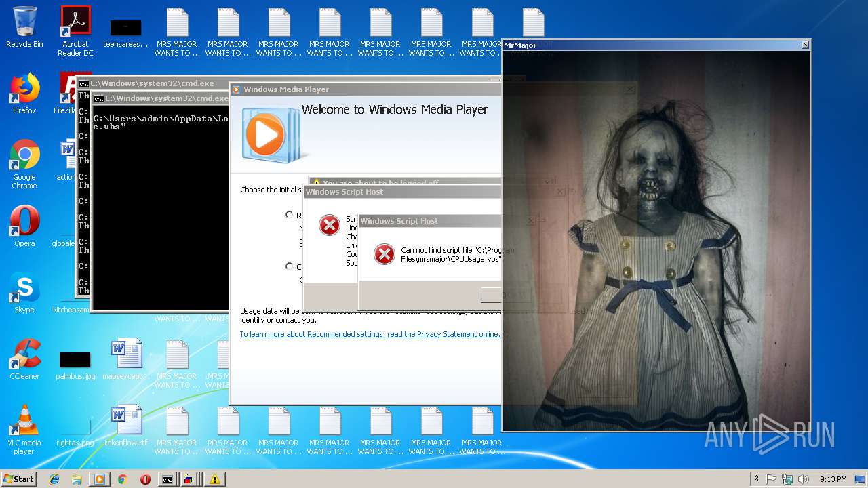Image resolution: width=868 pixels, height=488 pixels.
Task: Click the Chrome icon in the taskbar
Action: pos(122,479)
